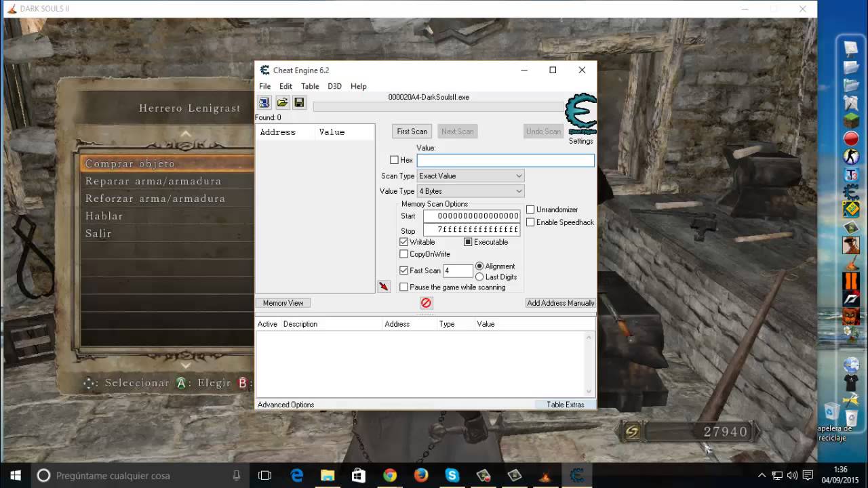The image size is (868, 488).
Task: Click the Undo Scan button
Action: coord(544,131)
